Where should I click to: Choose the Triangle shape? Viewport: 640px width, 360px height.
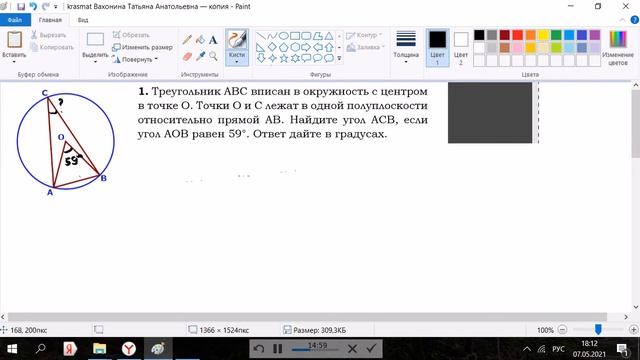(329, 36)
